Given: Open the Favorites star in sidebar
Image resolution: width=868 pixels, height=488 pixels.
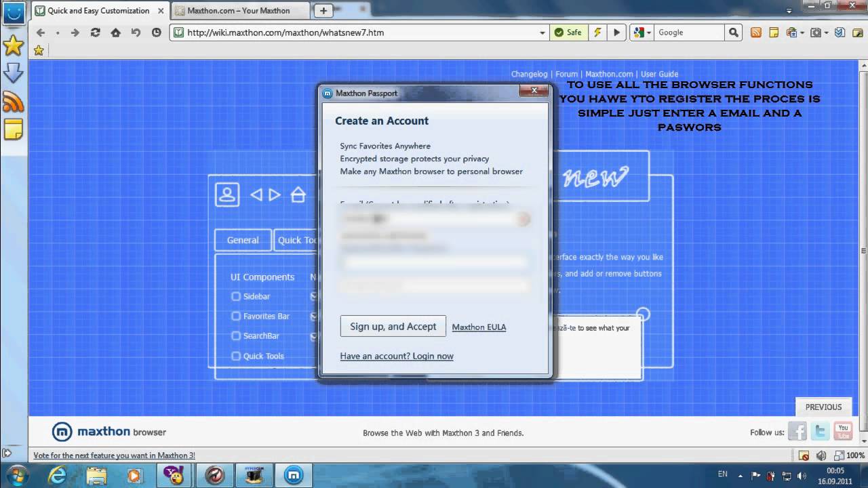Looking at the screenshot, I should tap(13, 45).
